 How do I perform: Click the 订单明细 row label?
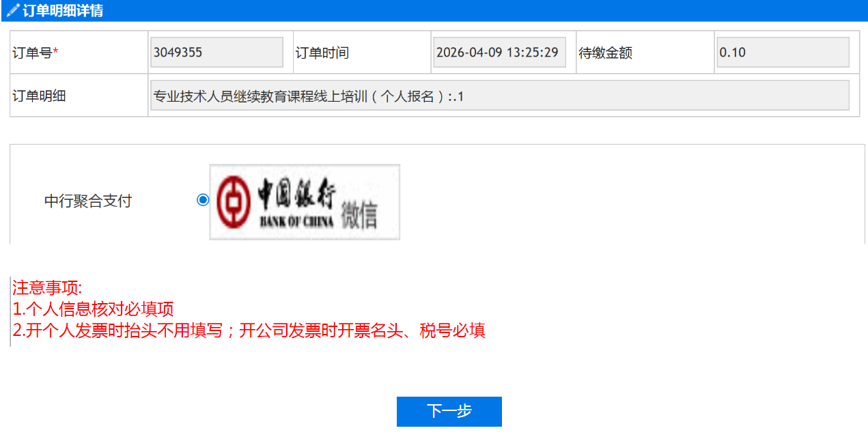pos(39,96)
